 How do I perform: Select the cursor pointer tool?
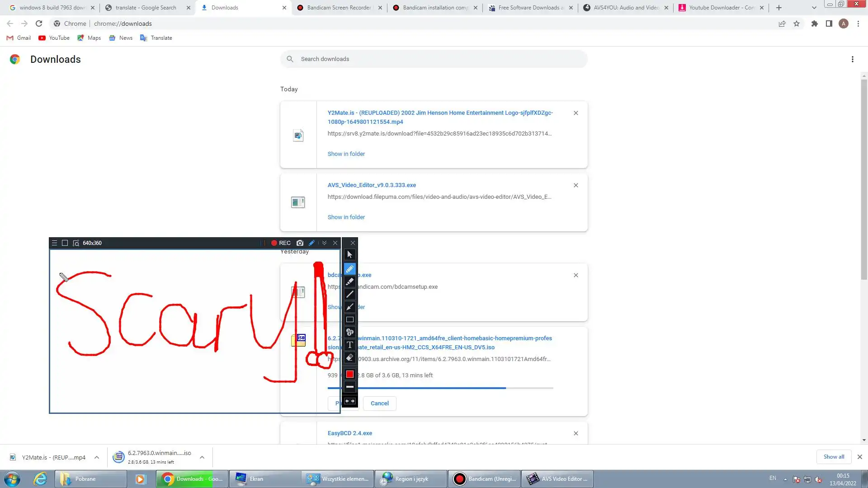[349, 254]
